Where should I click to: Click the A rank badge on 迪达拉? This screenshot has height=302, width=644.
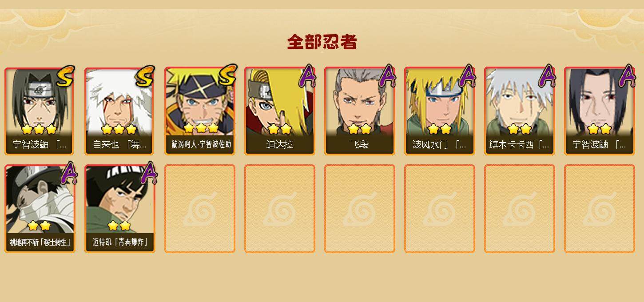point(307,76)
